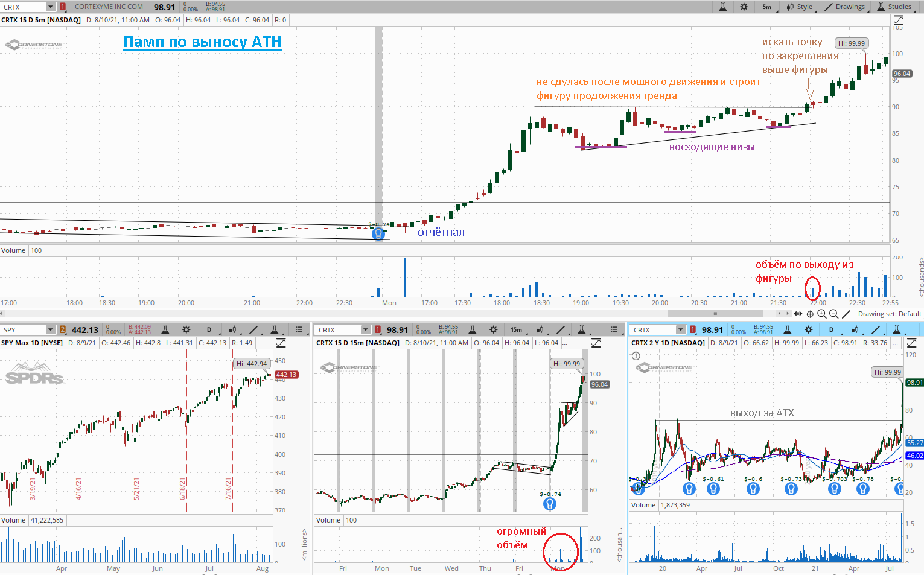Click the 96.04 price tag on the top chart axis
This screenshot has width=924, height=575.
(902, 74)
